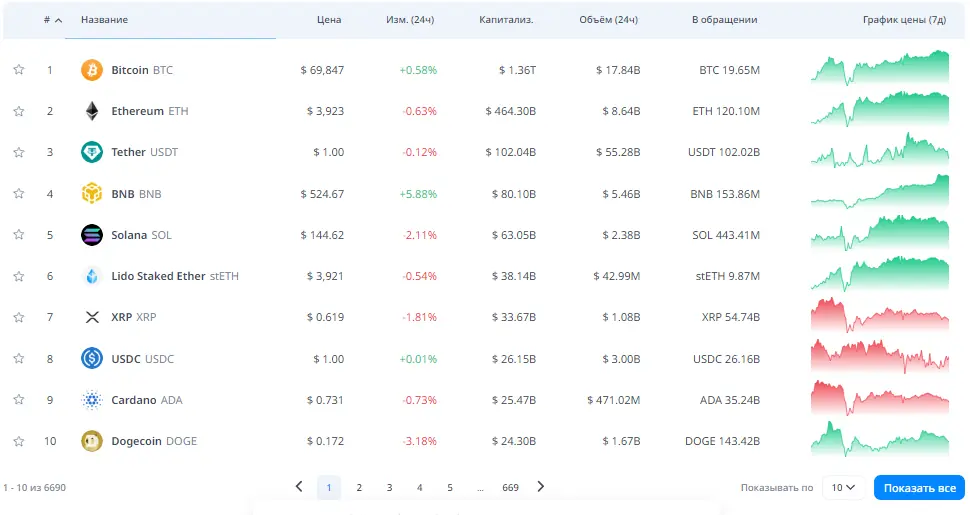Click the Solana logo icon
970x515 pixels.
click(x=92, y=235)
